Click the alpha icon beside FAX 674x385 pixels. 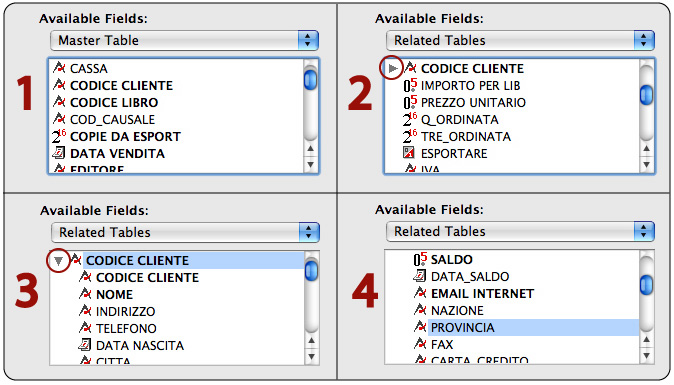point(420,343)
